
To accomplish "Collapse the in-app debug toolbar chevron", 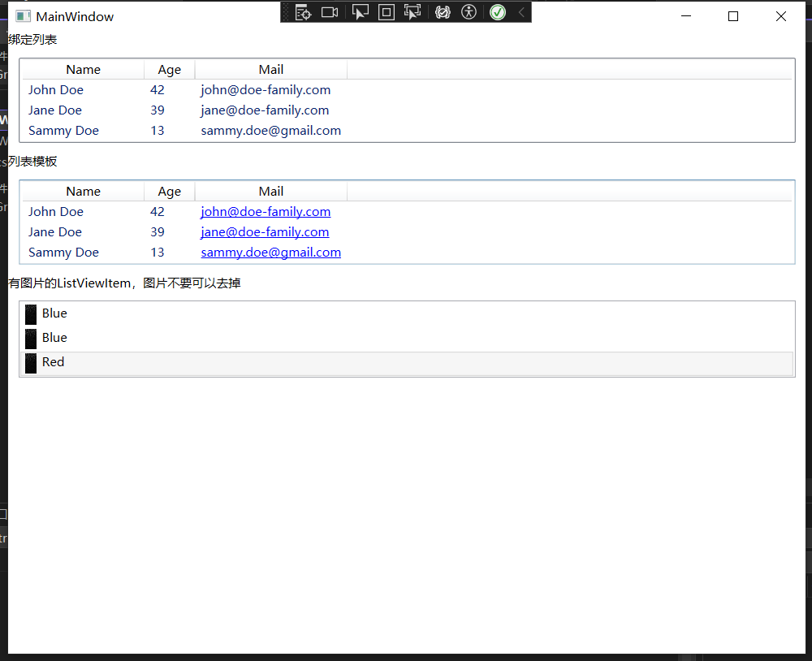I will (522, 12).
